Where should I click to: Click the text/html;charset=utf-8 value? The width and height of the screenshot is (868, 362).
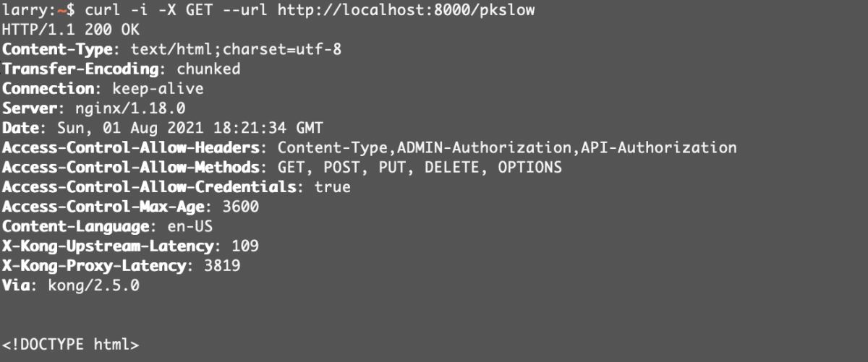point(236,50)
